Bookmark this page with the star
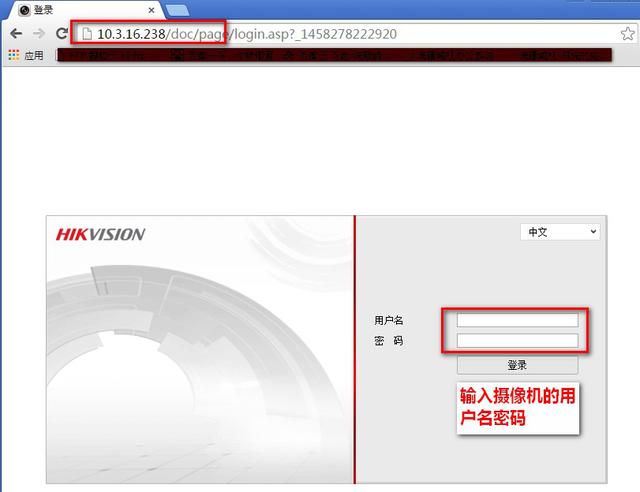Image resolution: width=640 pixels, height=492 pixels. point(627,33)
